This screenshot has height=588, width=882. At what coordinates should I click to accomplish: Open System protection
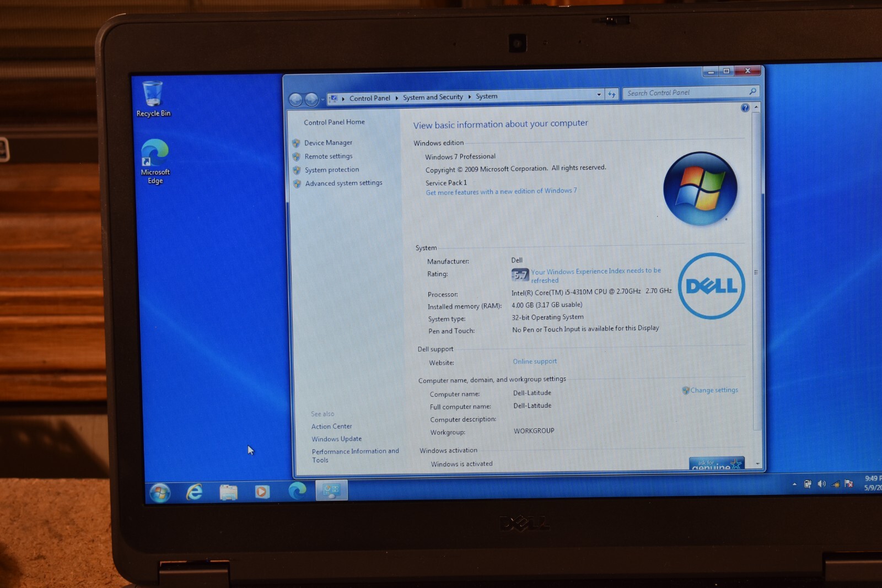tap(332, 170)
